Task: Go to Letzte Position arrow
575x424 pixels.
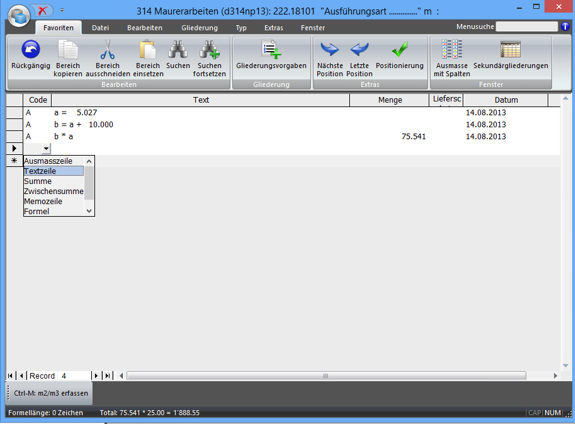Action: pos(359,50)
